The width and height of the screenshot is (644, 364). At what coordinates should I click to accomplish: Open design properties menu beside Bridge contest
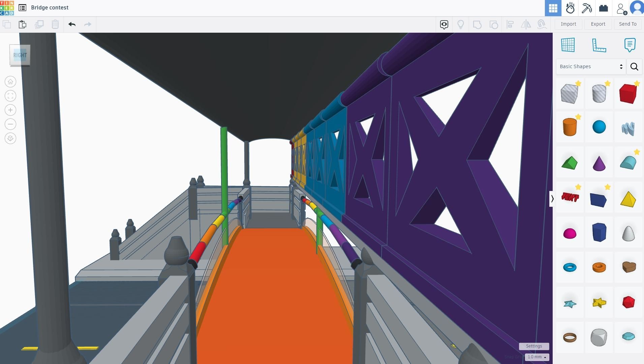point(22,7)
